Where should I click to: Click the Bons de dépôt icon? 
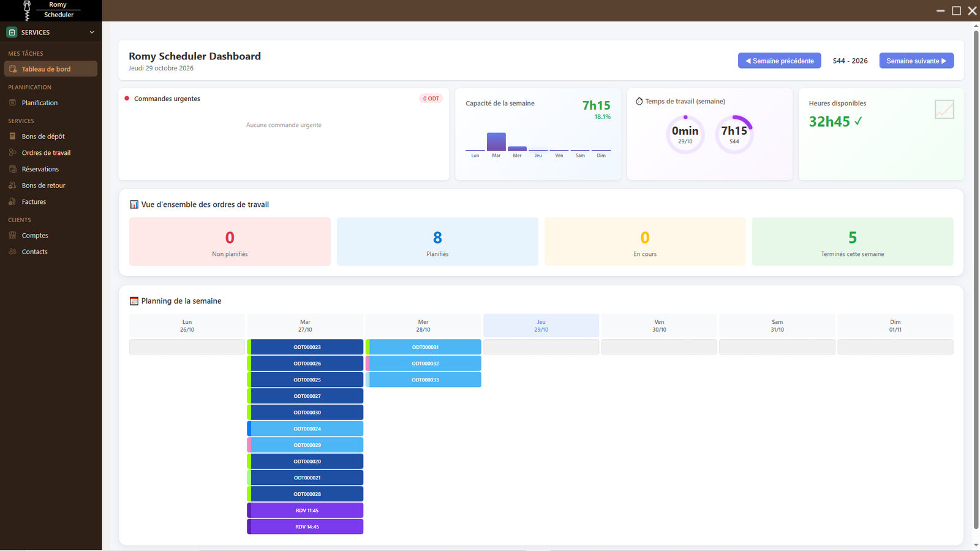(x=13, y=137)
